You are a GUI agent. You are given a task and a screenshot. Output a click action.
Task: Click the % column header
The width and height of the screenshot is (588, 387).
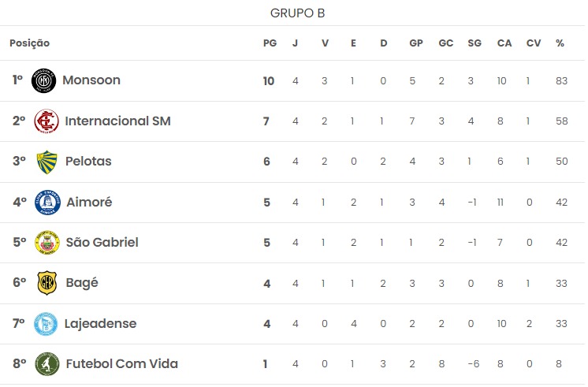pyautogui.click(x=560, y=43)
